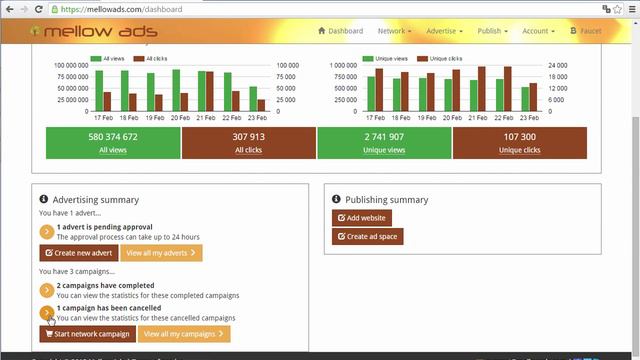Expand the Publish dropdown menu

pos(493,31)
